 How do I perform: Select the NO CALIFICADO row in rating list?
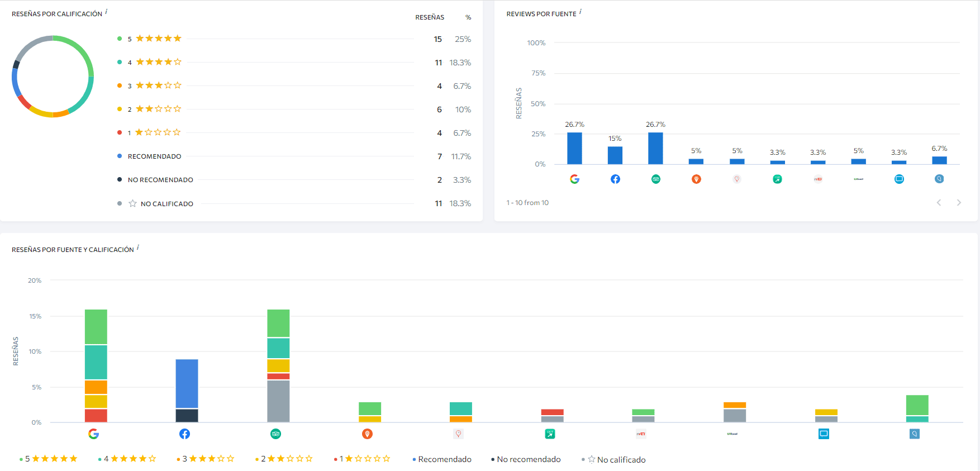tap(294, 203)
